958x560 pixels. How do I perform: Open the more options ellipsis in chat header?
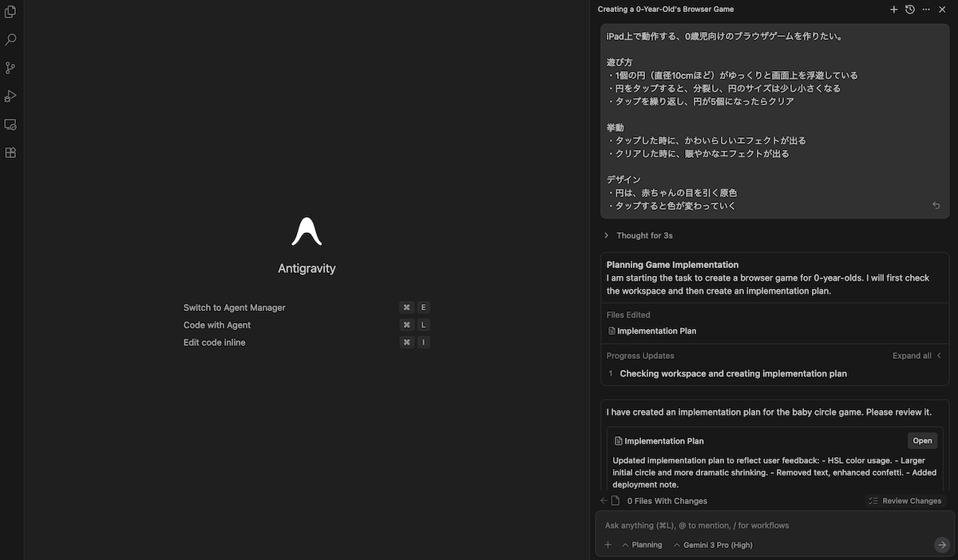coord(926,10)
